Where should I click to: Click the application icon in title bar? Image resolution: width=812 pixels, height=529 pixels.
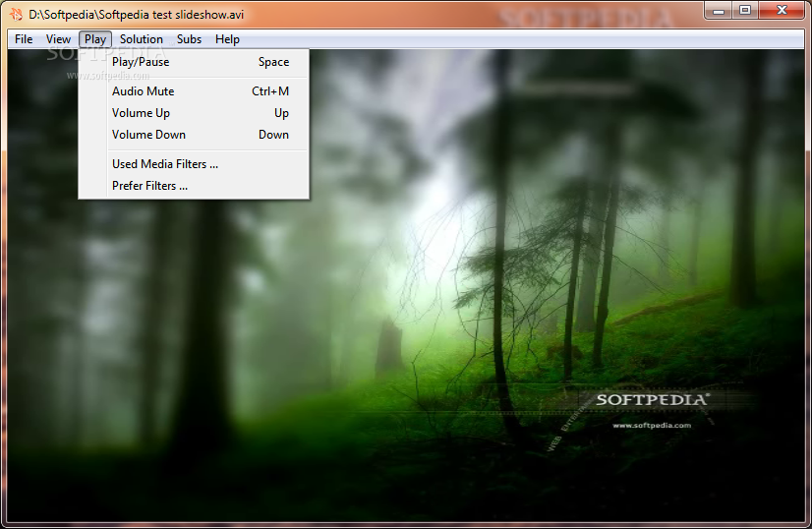coord(16,15)
